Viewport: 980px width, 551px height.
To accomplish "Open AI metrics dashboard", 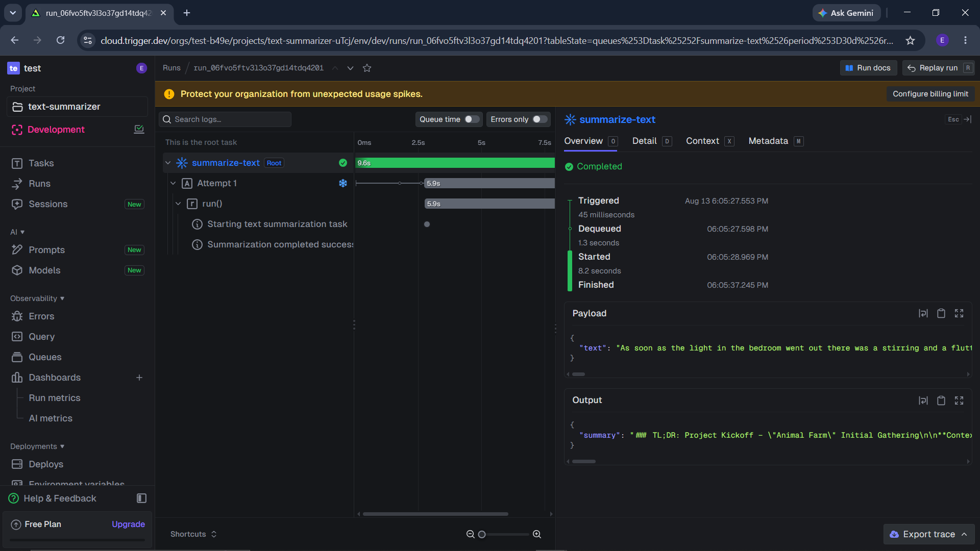I will (51, 418).
